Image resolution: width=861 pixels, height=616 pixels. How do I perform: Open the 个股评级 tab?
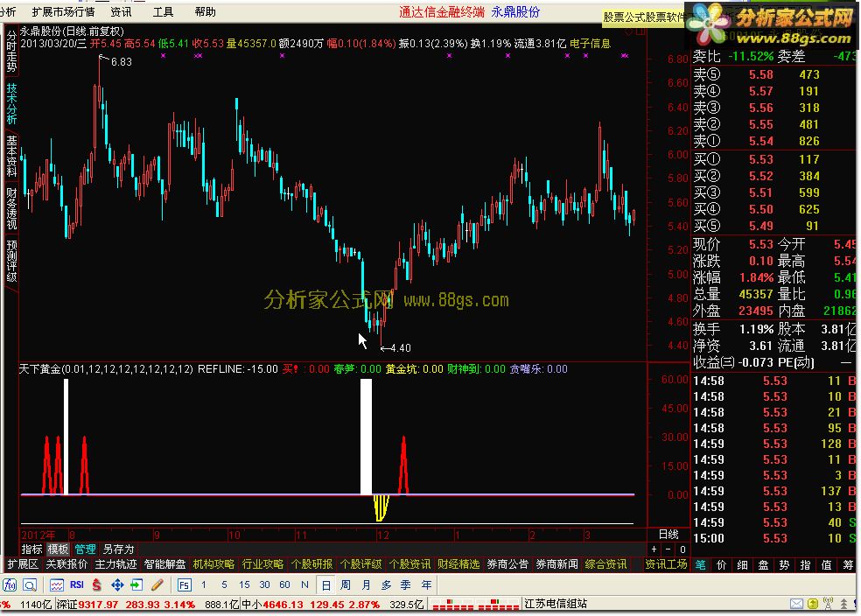tap(360, 564)
